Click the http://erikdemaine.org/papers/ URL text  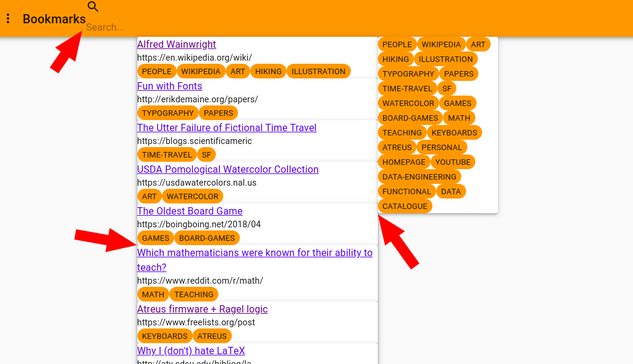coord(198,99)
